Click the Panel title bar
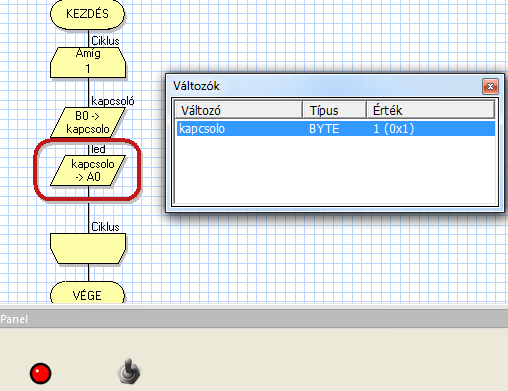 pos(254,319)
